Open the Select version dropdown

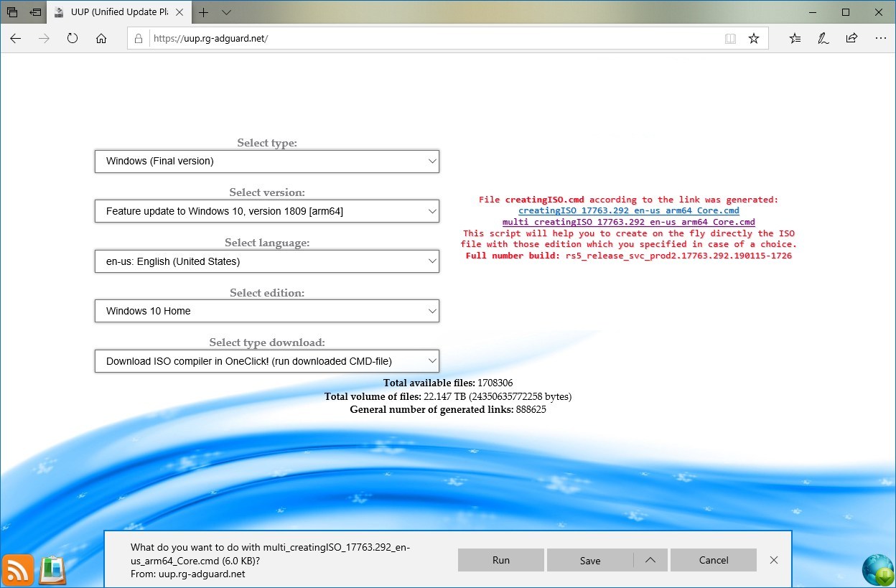[267, 211]
